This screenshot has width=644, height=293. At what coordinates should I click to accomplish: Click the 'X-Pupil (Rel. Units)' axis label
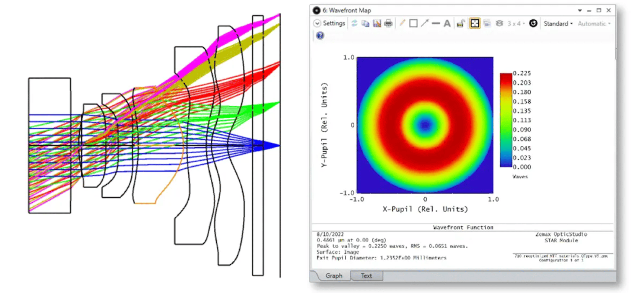pyautogui.click(x=425, y=209)
